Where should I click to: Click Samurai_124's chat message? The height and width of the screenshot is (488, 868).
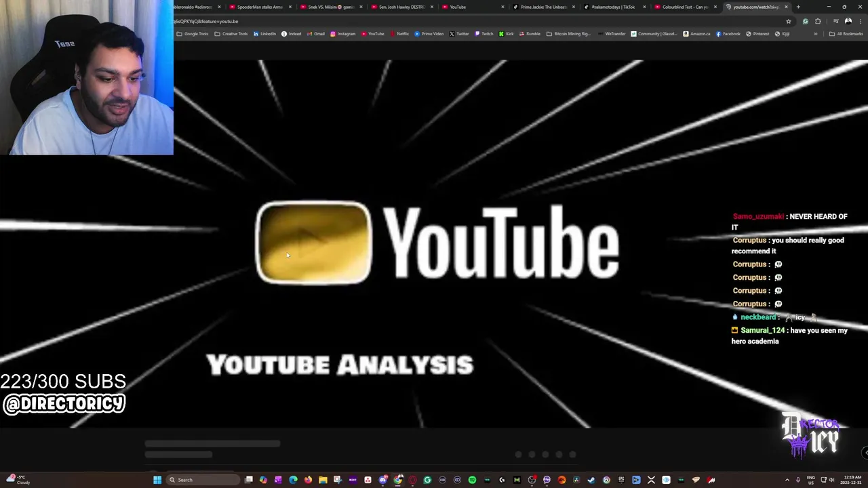point(790,335)
